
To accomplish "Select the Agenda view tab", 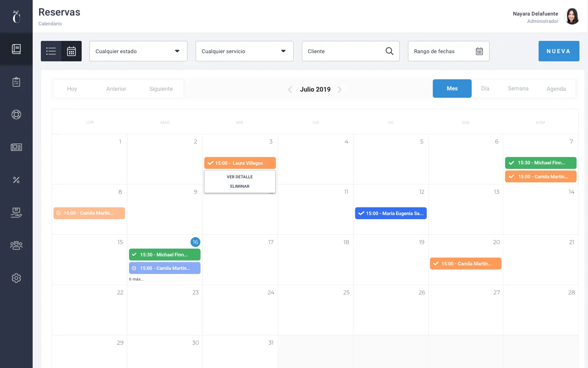I will pyautogui.click(x=556, y=89).
